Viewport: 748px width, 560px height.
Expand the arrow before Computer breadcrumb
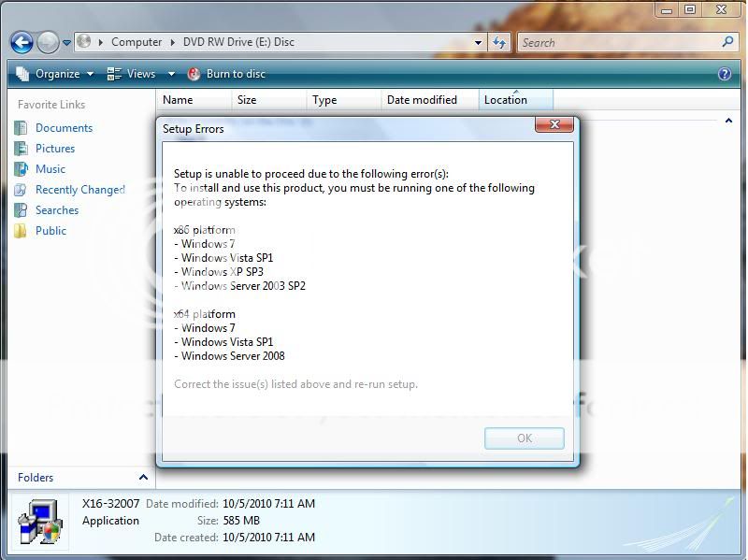click(101, 42)
